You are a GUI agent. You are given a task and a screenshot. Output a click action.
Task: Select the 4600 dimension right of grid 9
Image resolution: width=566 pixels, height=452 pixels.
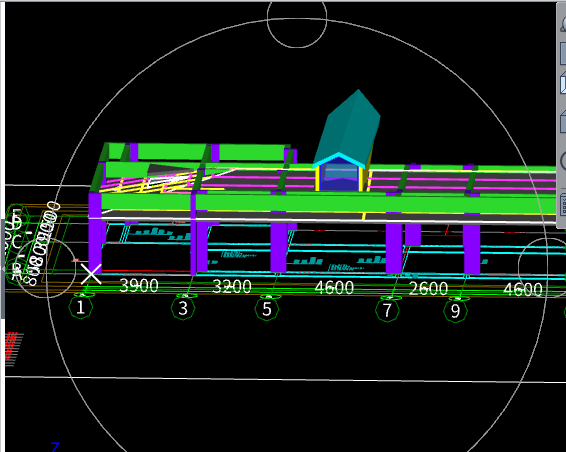(523, 290)
